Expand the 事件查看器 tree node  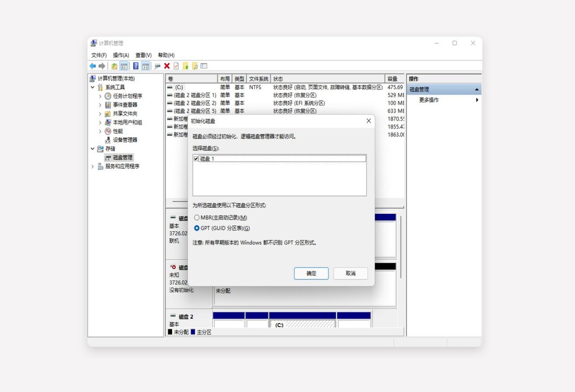[x=100, y=105]
